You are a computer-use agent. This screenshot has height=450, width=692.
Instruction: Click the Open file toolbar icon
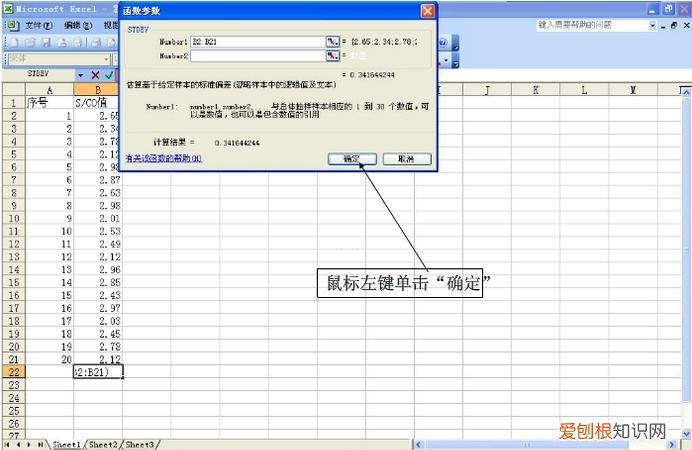(30, 42)
